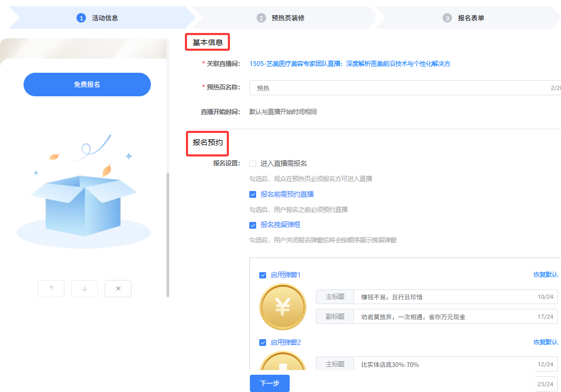561x392 pixels.
Task: Switch to step 3 报名表单
Action: point(465,18)
